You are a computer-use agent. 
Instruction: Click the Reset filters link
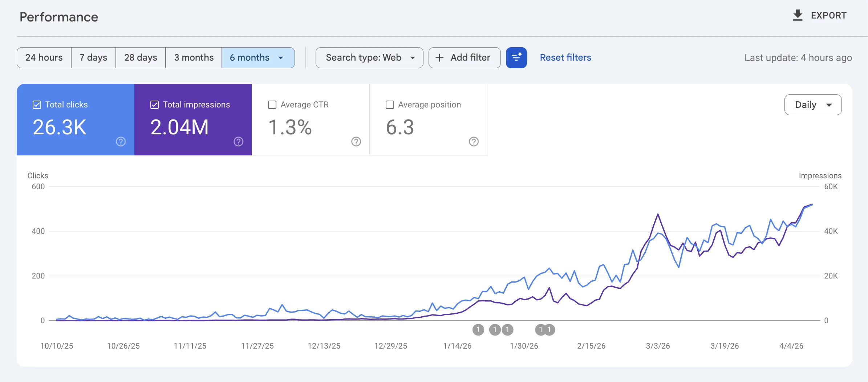click(x=565, y=57)
